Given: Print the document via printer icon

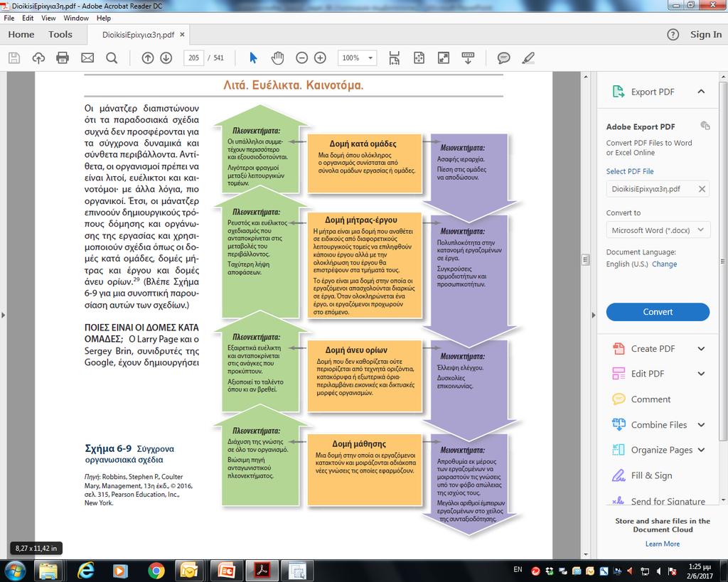Looking at the screenshot, I should coord(63,58).
